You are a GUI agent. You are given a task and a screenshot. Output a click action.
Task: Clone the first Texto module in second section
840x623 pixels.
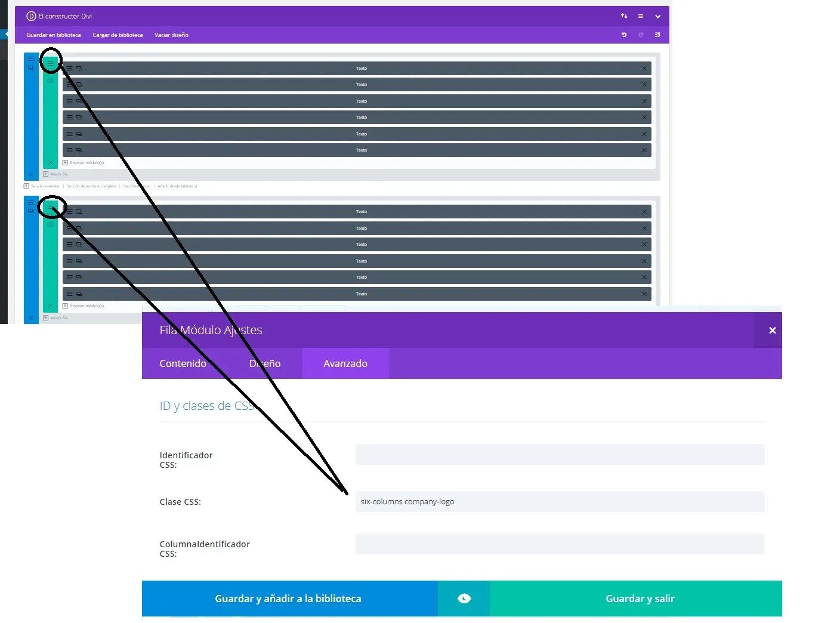(79, 212)
